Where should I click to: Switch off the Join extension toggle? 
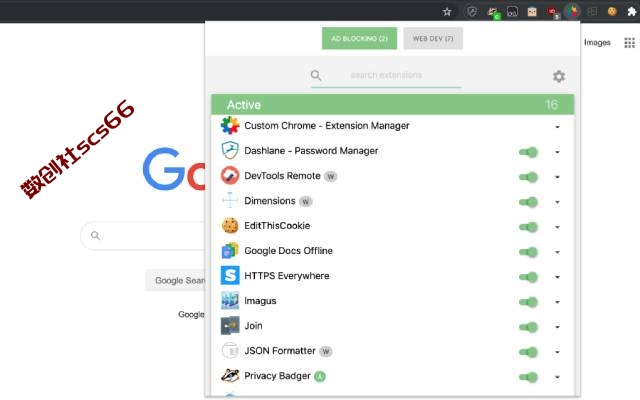point(529,327)
